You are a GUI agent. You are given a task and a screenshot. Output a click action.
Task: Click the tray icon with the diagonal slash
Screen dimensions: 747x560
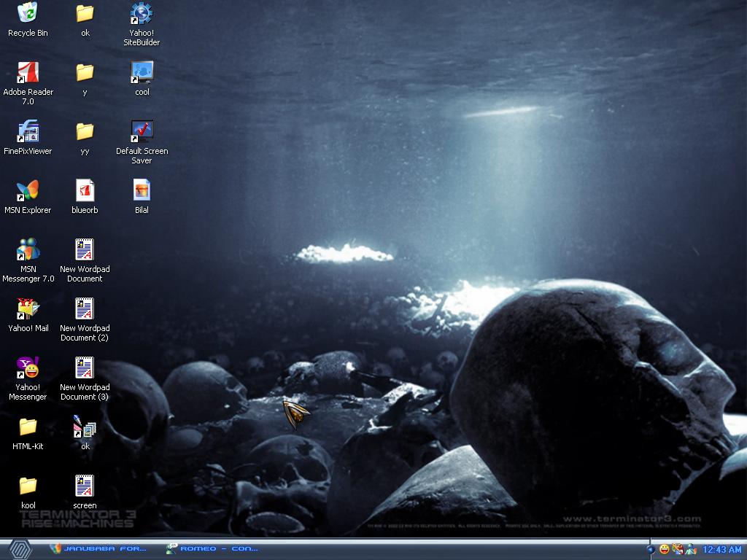678,549
